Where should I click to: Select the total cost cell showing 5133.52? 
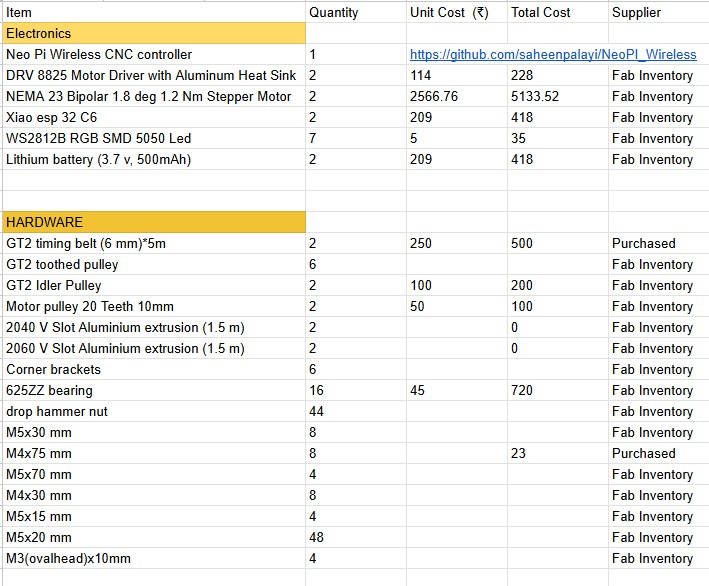coord(558,96)
